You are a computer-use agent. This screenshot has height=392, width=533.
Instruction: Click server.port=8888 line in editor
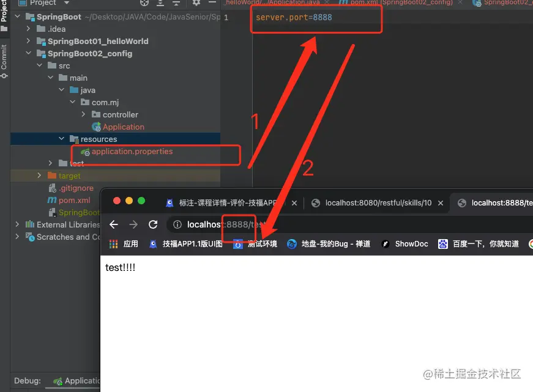[x=294, y=17]
